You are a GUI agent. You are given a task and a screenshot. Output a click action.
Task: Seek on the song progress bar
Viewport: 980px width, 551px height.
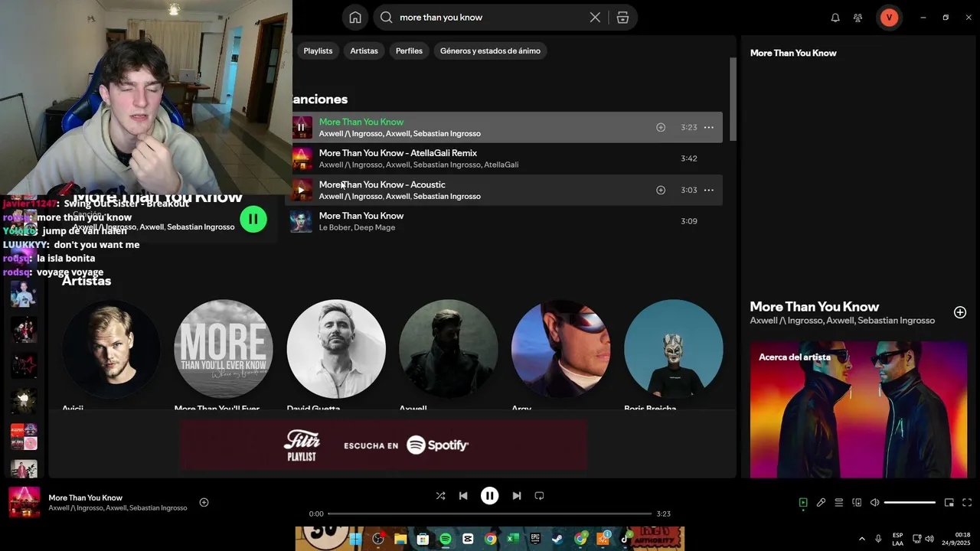click(490, 514)
